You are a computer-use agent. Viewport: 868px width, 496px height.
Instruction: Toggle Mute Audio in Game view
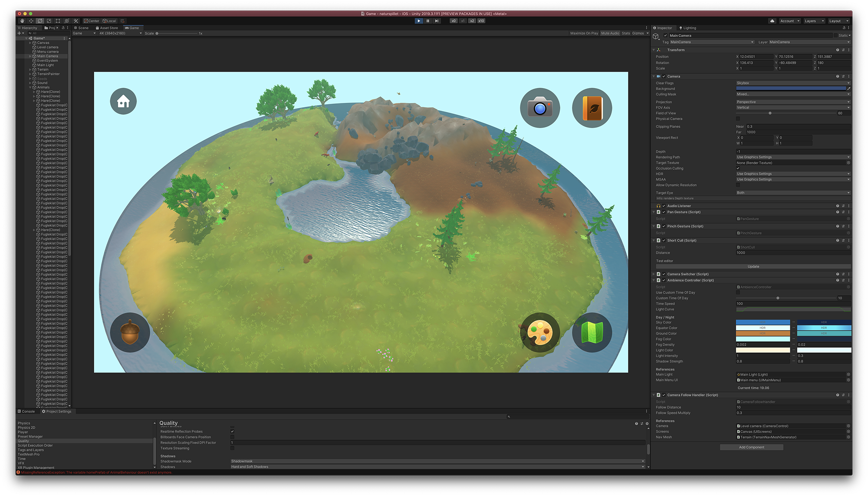[x=610, y=33]
